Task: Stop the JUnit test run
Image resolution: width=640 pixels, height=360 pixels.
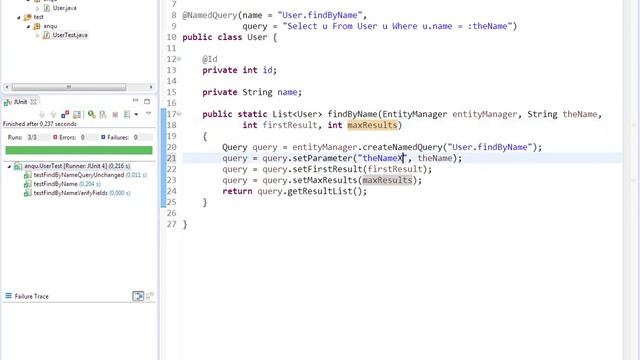Action: tap(115, 115)
